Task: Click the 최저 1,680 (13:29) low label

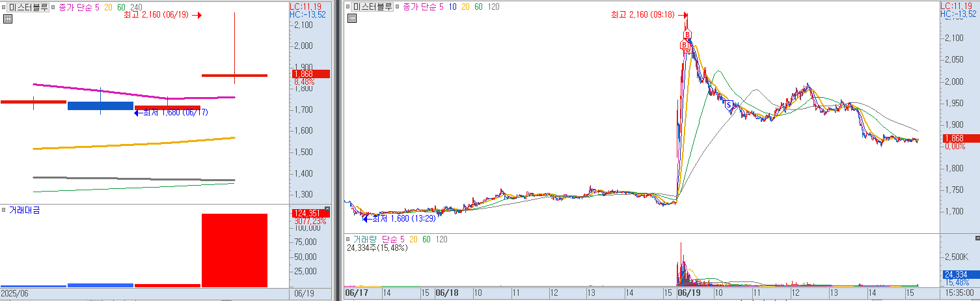Action: (403, 218)
